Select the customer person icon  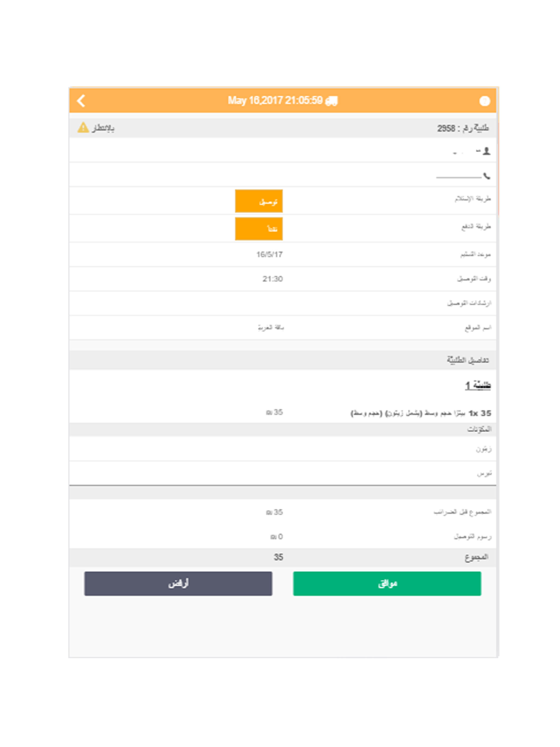tap(486, 151)
